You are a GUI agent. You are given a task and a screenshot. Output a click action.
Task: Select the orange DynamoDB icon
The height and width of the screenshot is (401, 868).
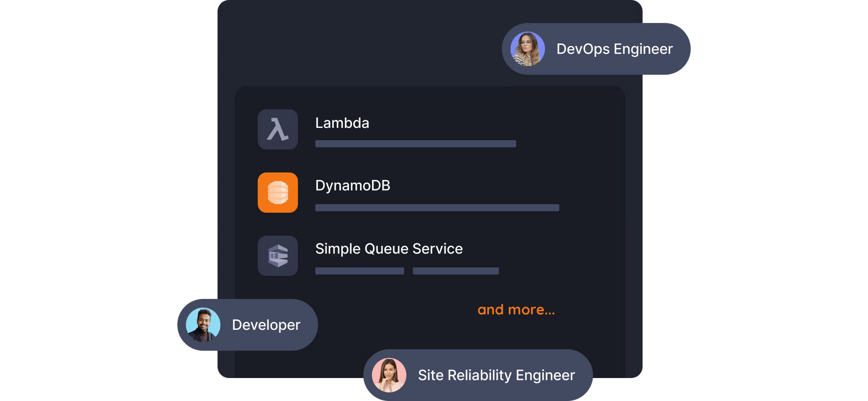(x=278, y=192)
